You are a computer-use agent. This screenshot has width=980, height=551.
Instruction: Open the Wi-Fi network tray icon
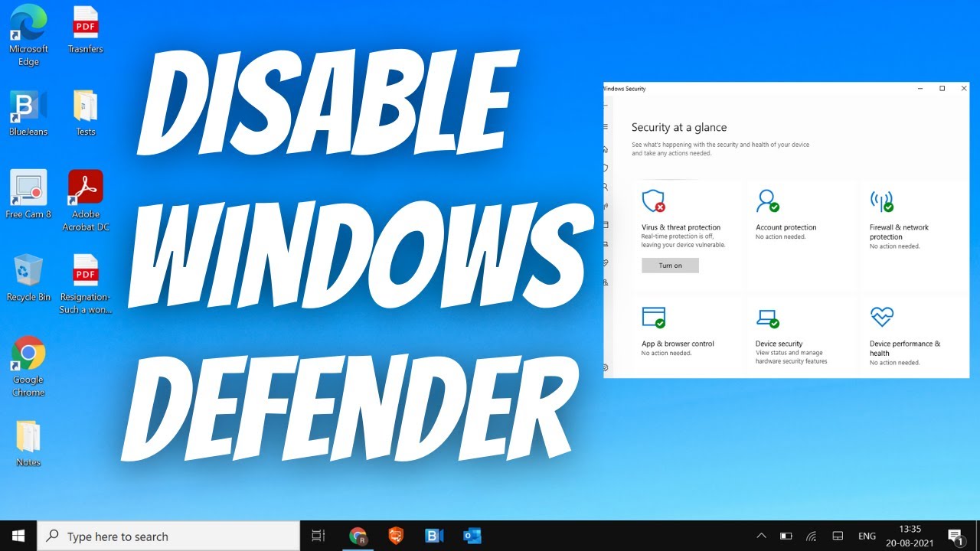[x=812, y=536]
